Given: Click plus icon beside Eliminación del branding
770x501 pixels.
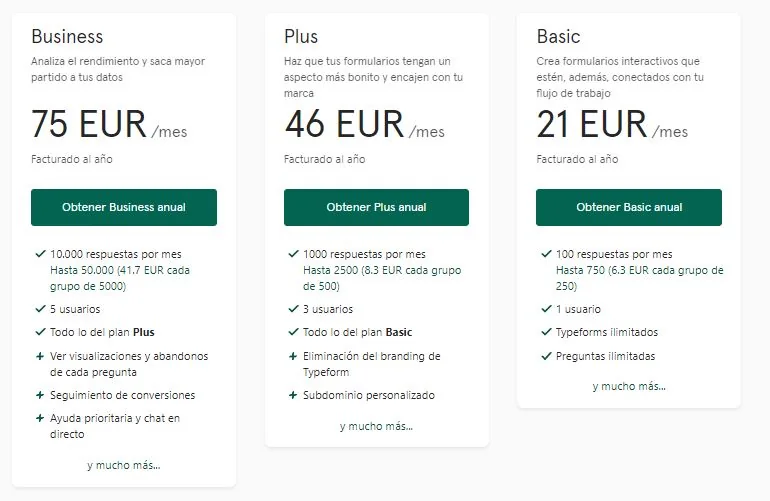Looking at the screenshot, I should point(293,356).
